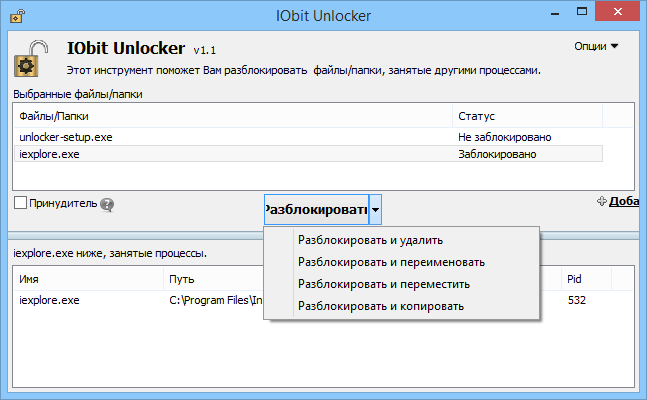The width and height of the screenshot is (647, 400).
Task: Sort files by the Статус column header
Action: coord(476,116)
